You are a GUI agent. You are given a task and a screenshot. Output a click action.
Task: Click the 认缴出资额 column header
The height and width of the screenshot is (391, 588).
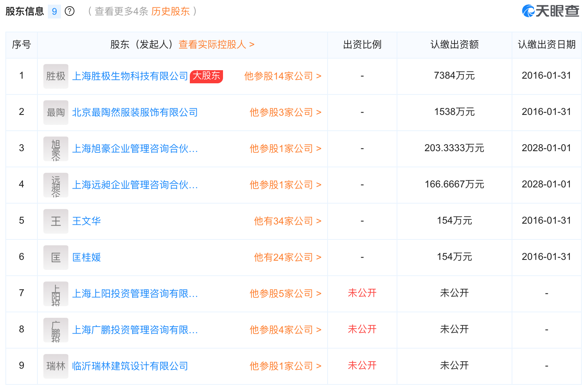(x=455, y=45)
